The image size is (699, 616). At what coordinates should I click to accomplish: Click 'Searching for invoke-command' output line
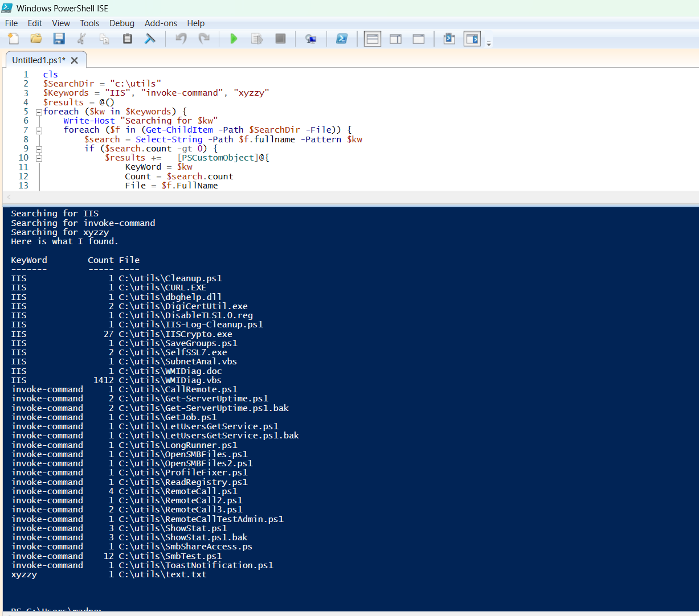[83, 223]
